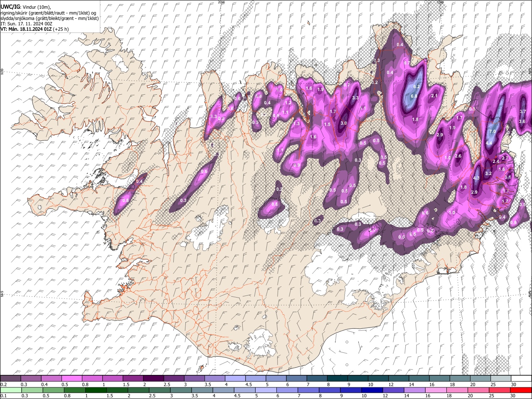Pick the bright pink 0.5–0.8 swatch in the upper legend
Image resolution: width=532 pixels, height=399 pixels.
tap(72, 379)
